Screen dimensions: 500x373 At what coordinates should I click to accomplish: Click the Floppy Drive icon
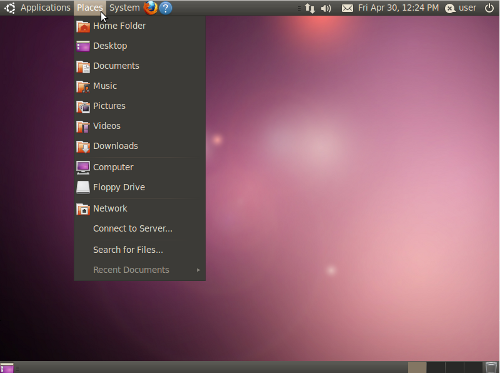[83, 187]
